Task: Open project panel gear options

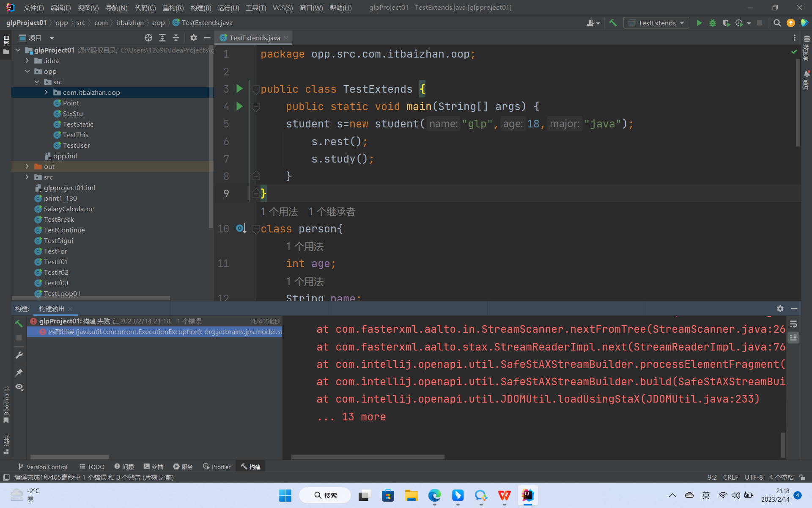Action: (194, 38)
